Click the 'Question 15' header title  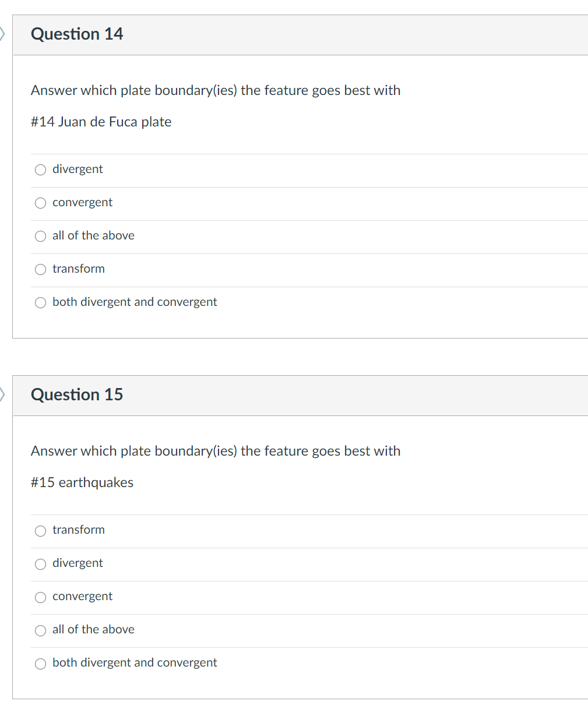click(77, 394)
